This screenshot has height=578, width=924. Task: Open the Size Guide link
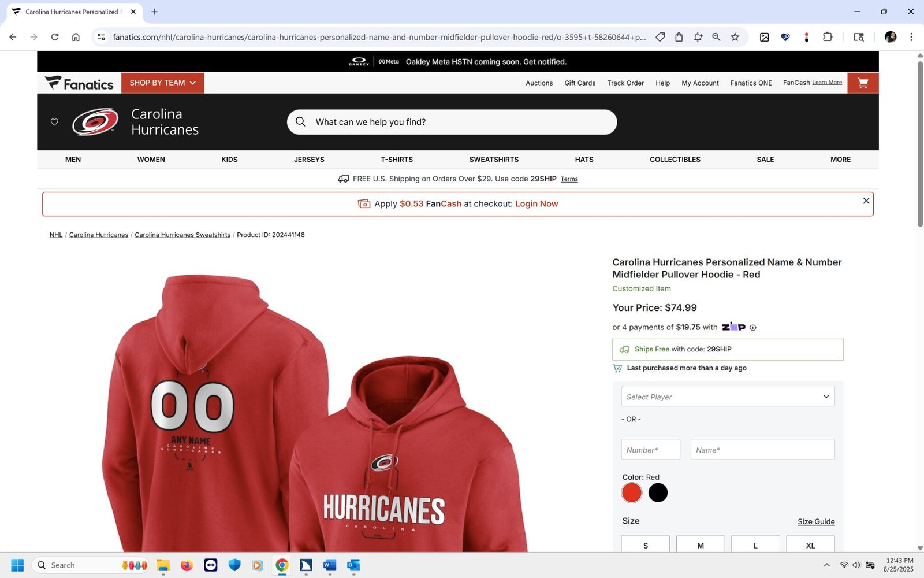tap(816, 521)
